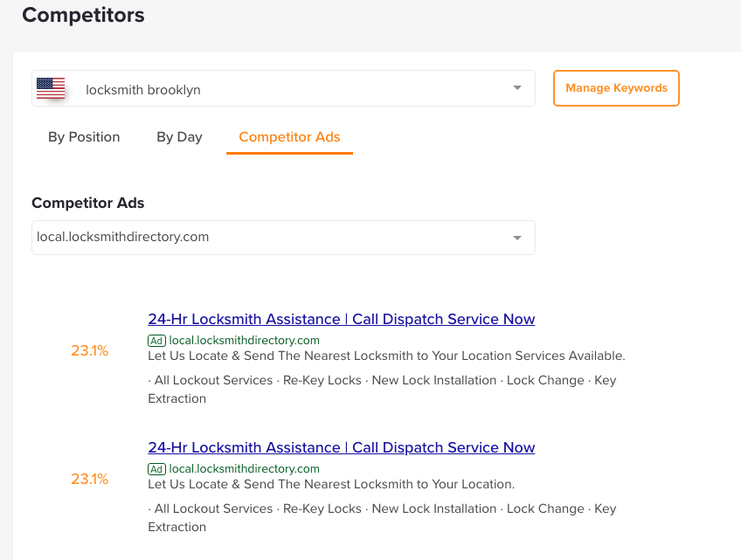Click the competitor dropdown arrow
Viewport: 741px width, 560px height.
click(x=517, y=238)
